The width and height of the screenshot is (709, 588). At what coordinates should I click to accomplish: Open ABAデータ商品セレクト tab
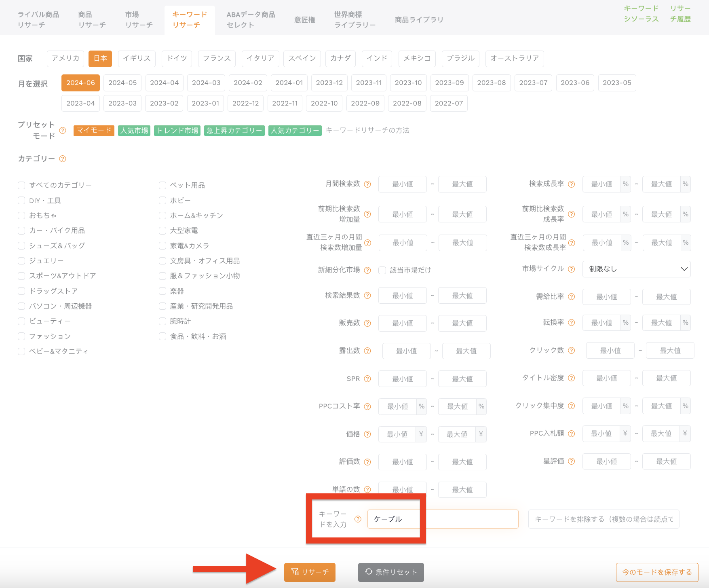pos(251,19)
